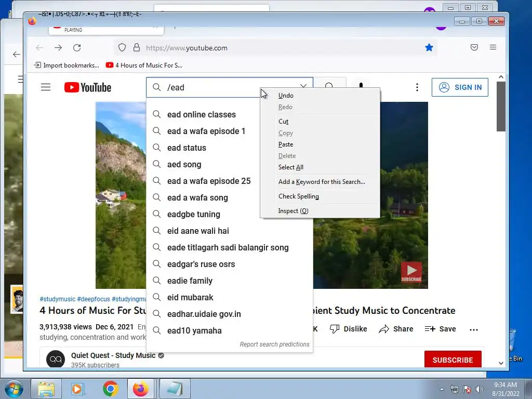Choose Cut from context menu
Image resolution: width=532 pixels, height=399 pixels.
click(x=320, y=122)
